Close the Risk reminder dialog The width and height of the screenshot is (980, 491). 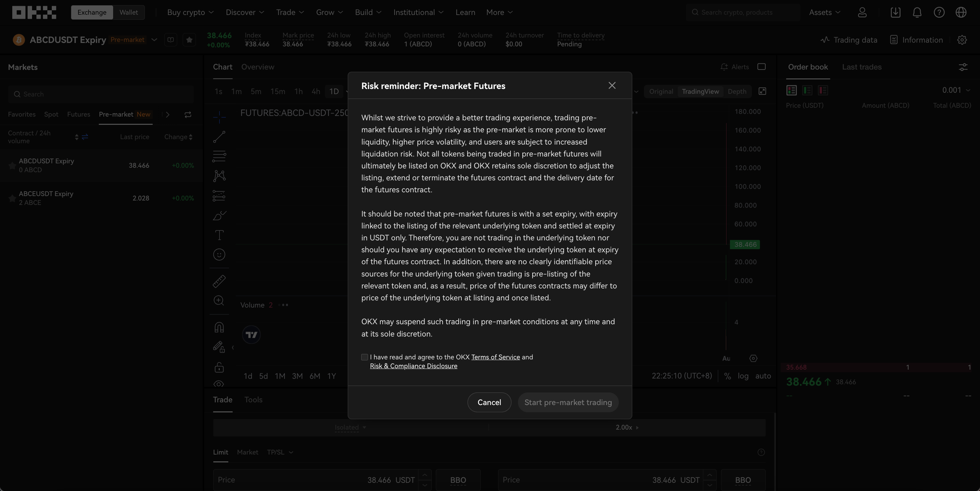click(x=612, y=86)
